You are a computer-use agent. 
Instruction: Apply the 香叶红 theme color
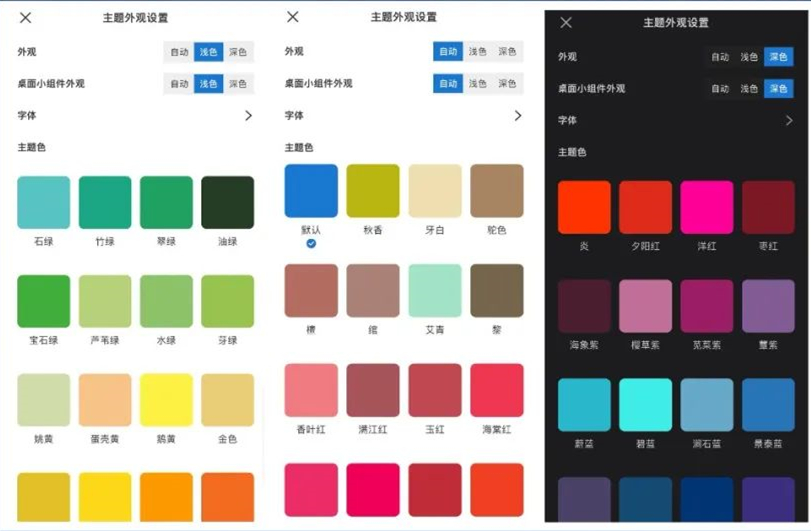coord(311,390)
